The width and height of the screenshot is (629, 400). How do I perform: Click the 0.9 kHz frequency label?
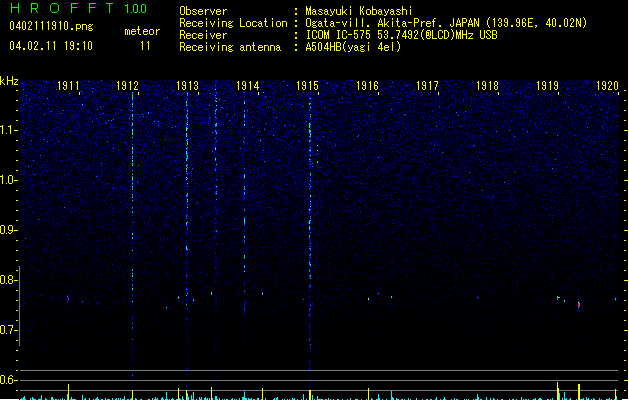(x=8, y=230)
